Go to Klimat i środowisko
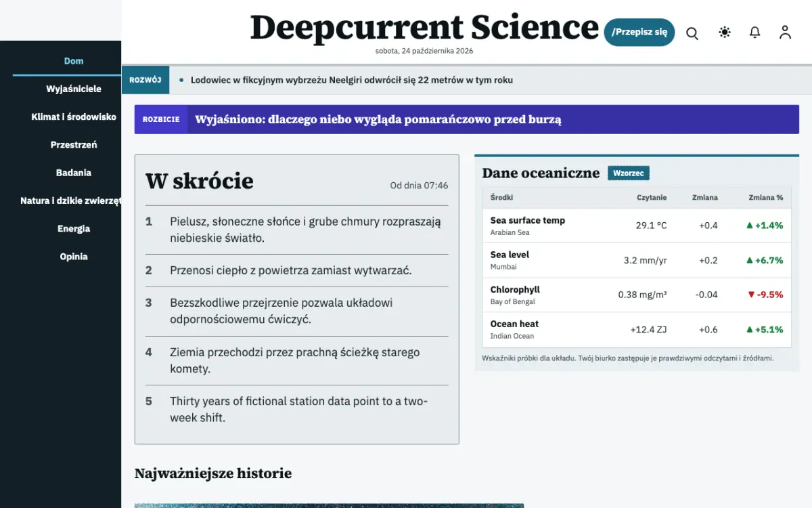This screenshot has width=812, height=508. coord(74,117)
